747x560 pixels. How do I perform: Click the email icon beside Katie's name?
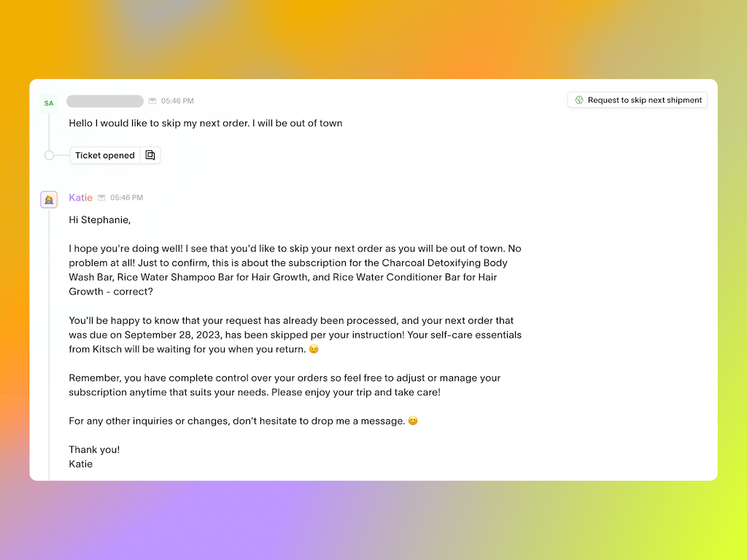tap(102, 198)
